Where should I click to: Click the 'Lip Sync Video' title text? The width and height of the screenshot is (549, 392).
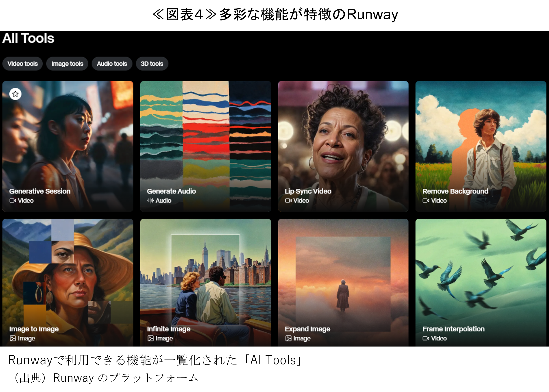[x=308, y=191]
